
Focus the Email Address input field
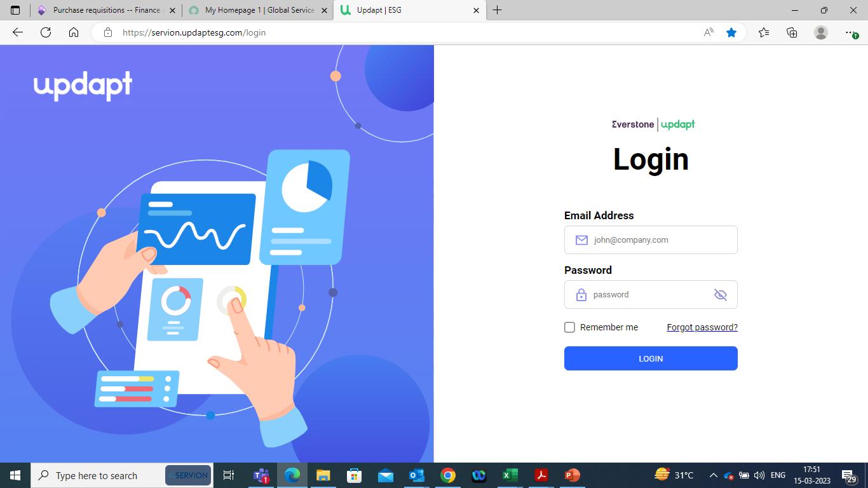pos(651,240)
